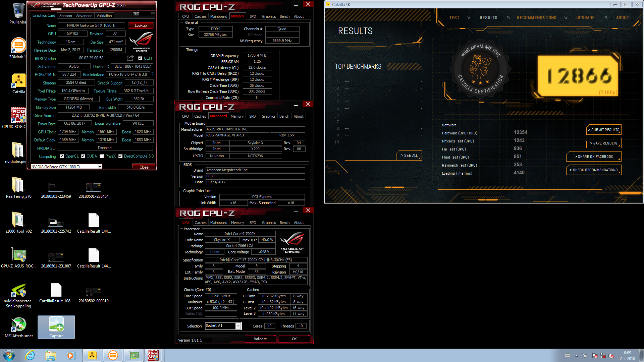Click GPU name field NVIDIA GeForce GTX 1080 Ti

click(91, 25)
